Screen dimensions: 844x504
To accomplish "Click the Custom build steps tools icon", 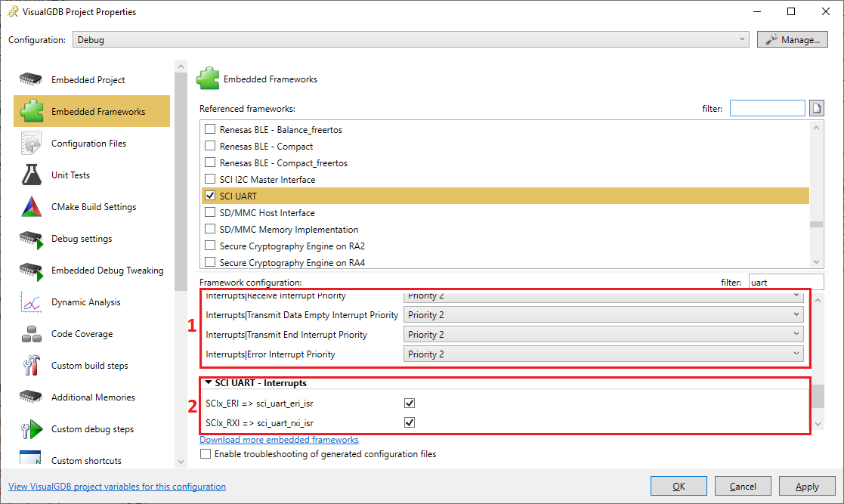I will 31,365.
